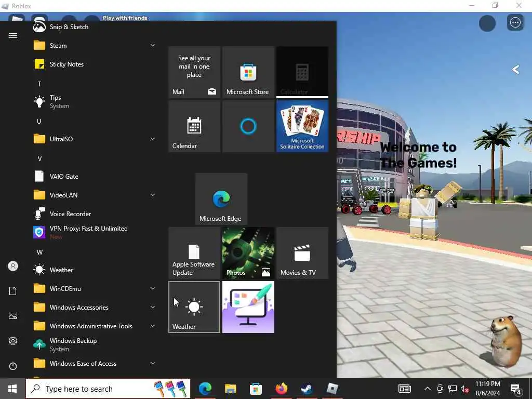
Task: Open Documents from Start sidebar
Action: pyautogui.click(x=13, y=291)
